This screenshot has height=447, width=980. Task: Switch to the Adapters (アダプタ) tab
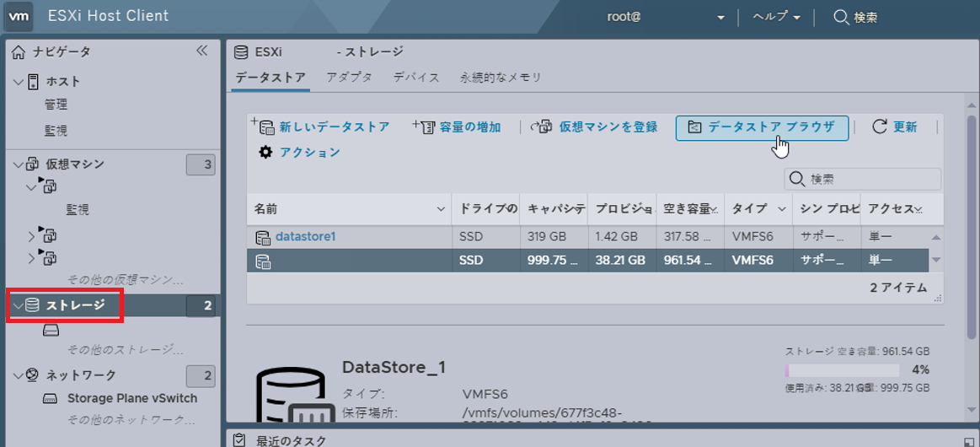point(350,78)
